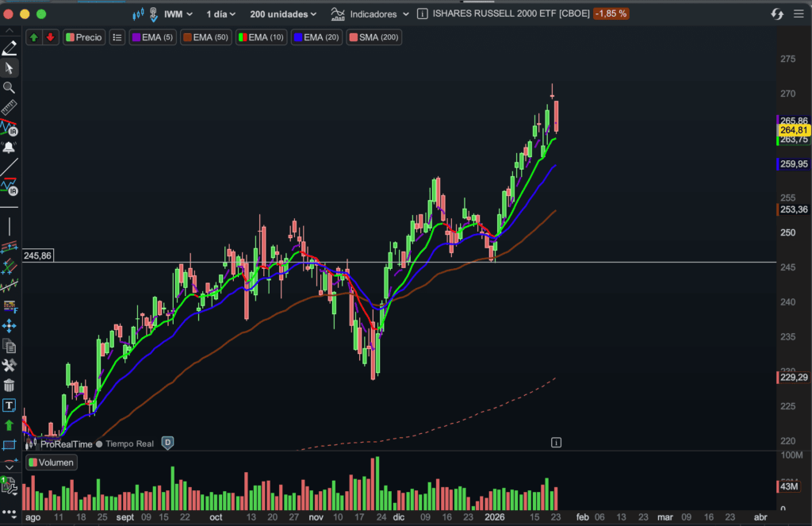Select the pencil drawing tool
Screen dimensions: 812x526
(x=10, y=48)
